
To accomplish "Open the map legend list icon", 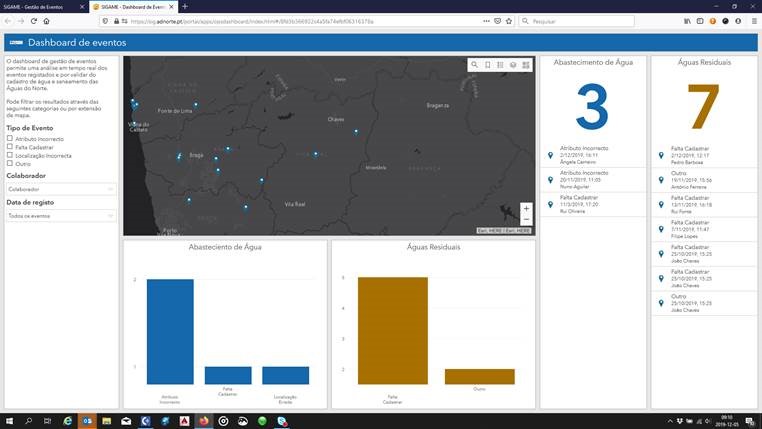I will click(x=501, y=65).
